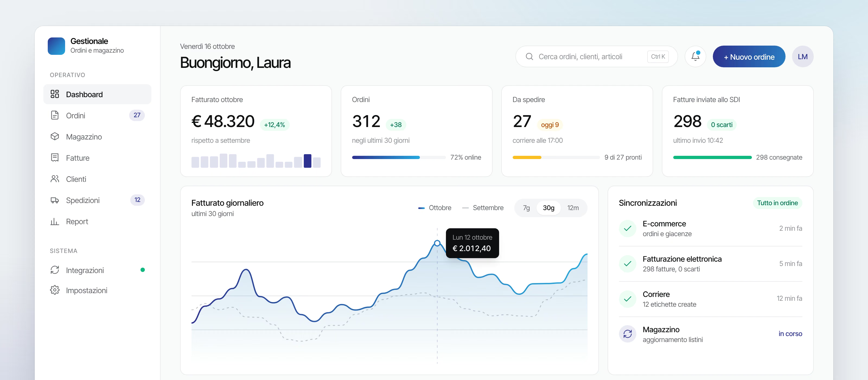This screenshot has height=380, width=868.
Task: Click the Report bar-chart icon
Action: pyautogui.click(x=55, y=221)
